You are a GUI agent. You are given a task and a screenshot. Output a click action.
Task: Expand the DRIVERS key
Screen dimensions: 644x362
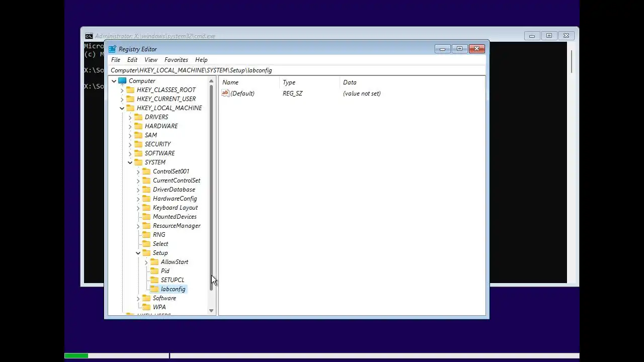click(130, 118)
